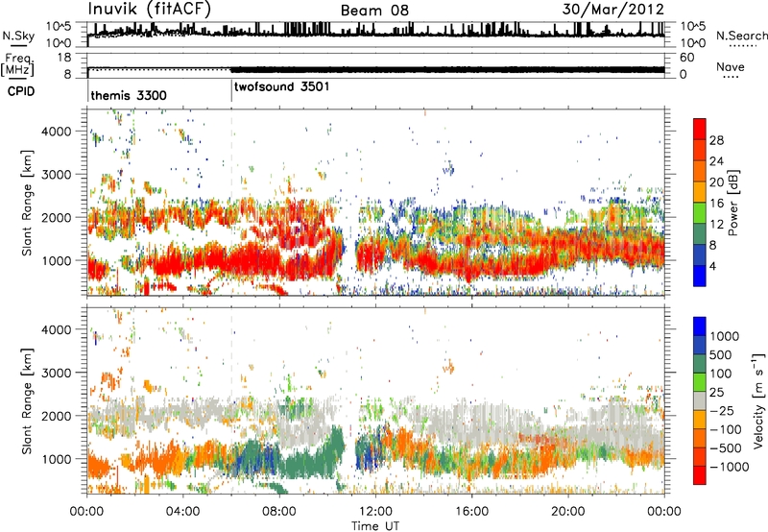Click the date '30/Mar/2012'
Image resolution: width=768 pixels, height=532 pixels.
(612, 10)
